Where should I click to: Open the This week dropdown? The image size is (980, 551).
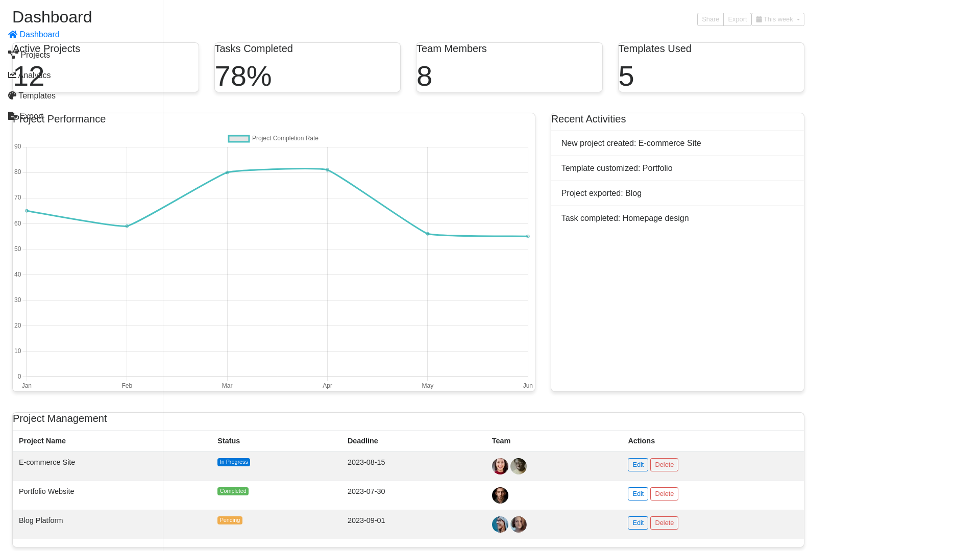click(778, 19)
